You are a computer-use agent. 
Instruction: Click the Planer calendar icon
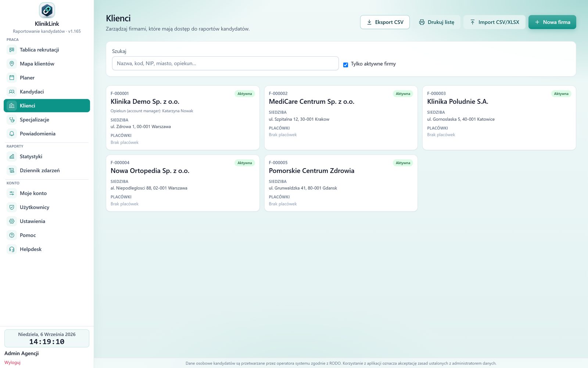tap(12, 78)
